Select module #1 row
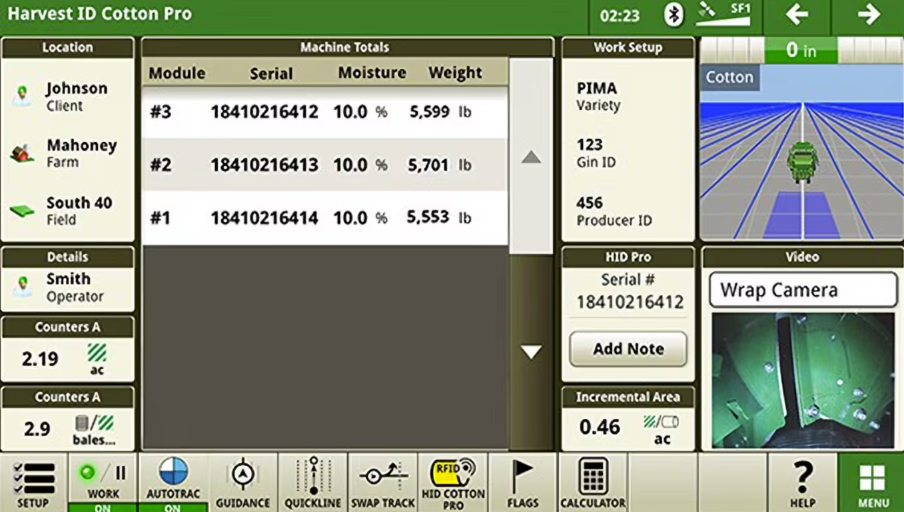 [325, 218]
